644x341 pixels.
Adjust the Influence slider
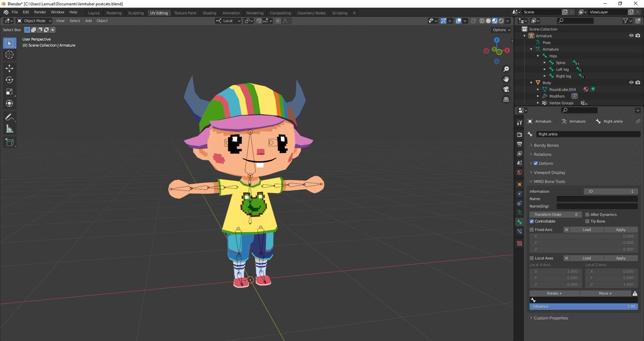click(x=583, y=307)
